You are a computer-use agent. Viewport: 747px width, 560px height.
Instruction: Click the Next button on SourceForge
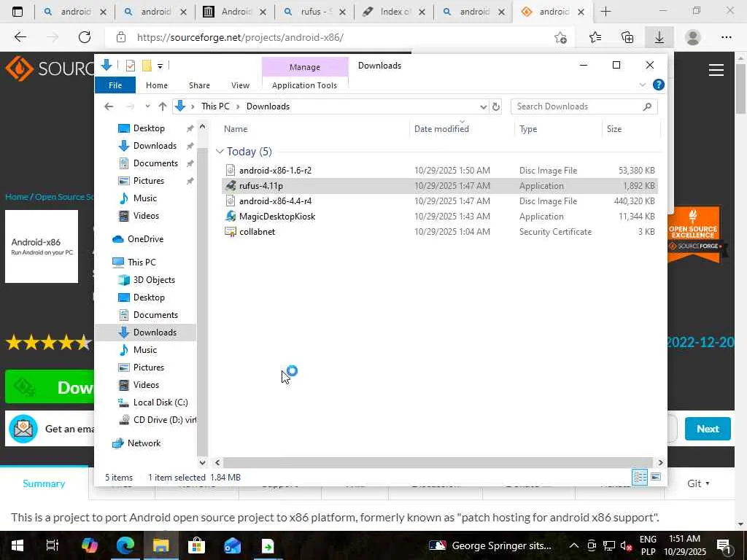[708, 429]
